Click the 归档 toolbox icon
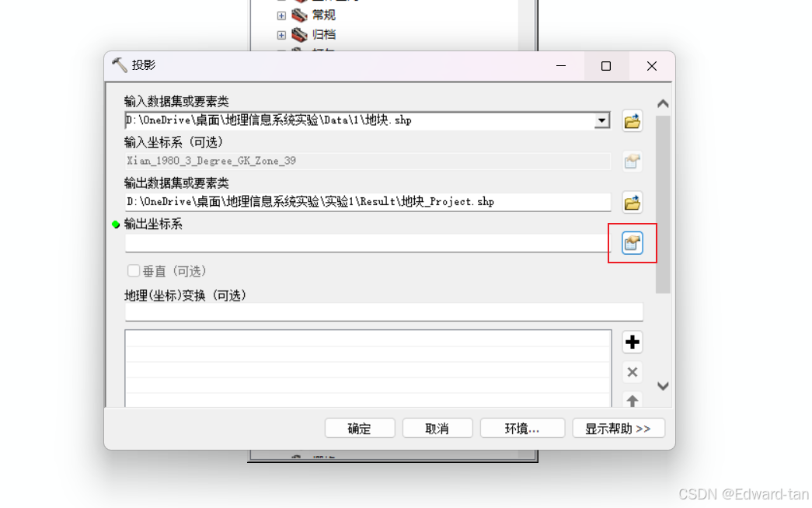 click(x=299, y=35)
